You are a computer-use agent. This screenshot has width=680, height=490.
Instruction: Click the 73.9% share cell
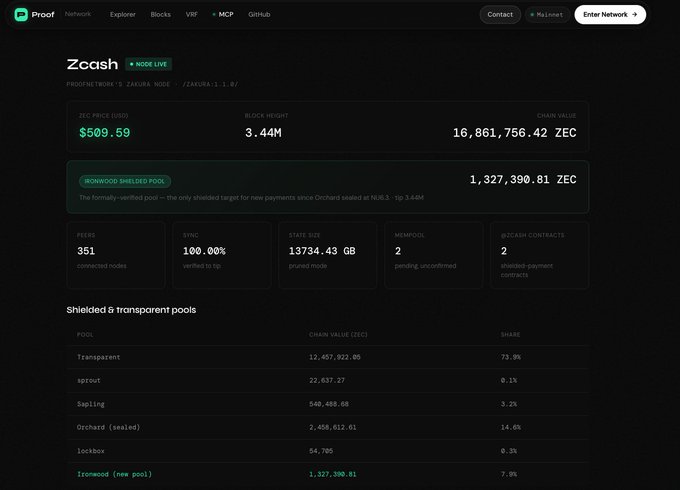[x=510, y=357]
